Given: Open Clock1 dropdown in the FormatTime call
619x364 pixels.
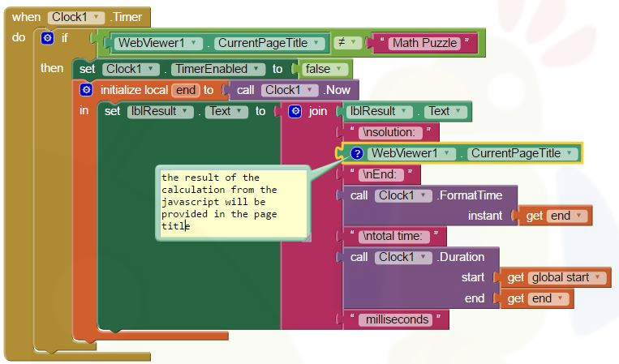Looking at the screenshot, I should [402, 195].
